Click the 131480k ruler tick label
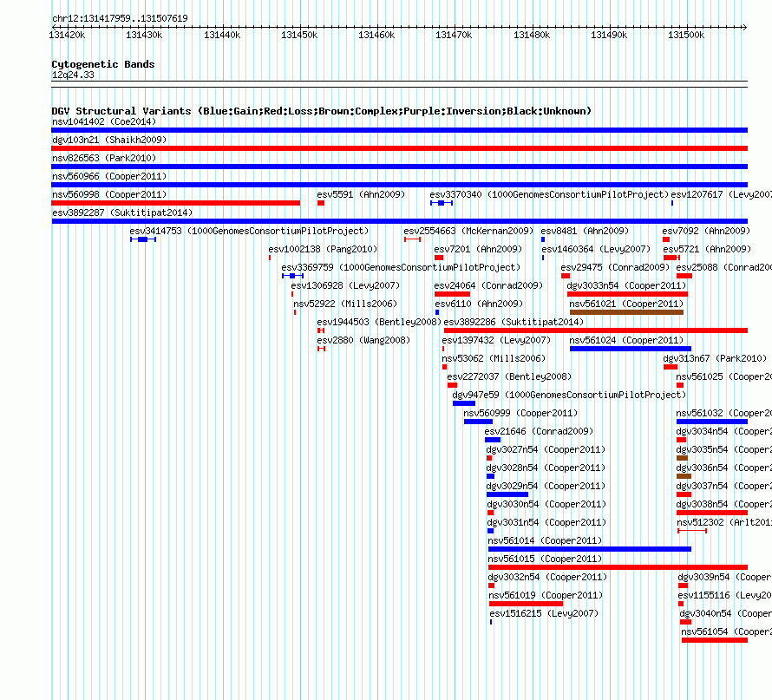The height and width of the screenshot is (700, 772). point(532,35)
